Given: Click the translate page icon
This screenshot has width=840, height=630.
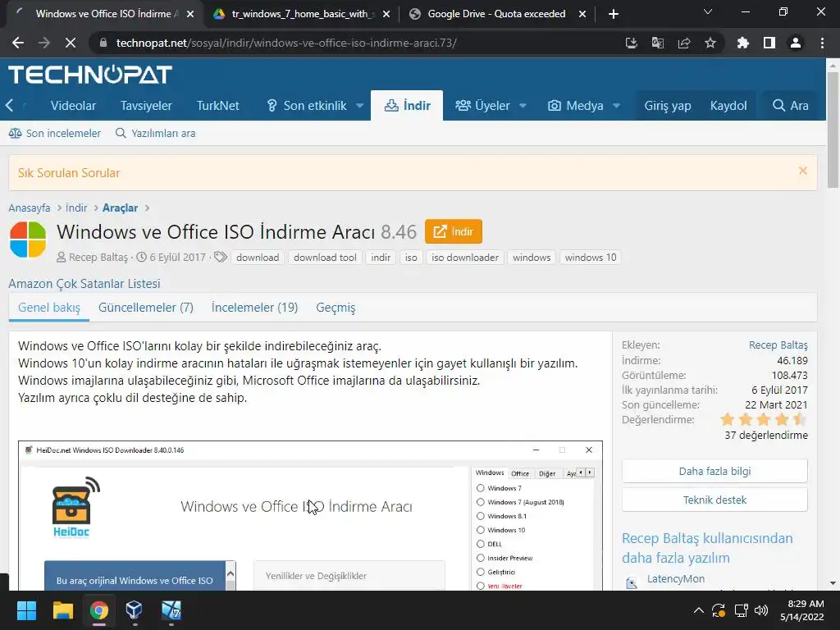Looking at the screenshot, I should (658, 43).
